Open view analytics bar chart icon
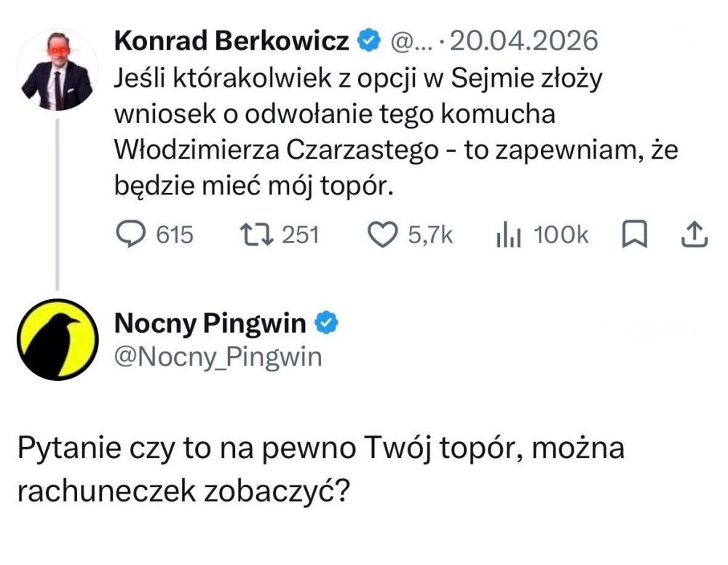 click(509, 234)
